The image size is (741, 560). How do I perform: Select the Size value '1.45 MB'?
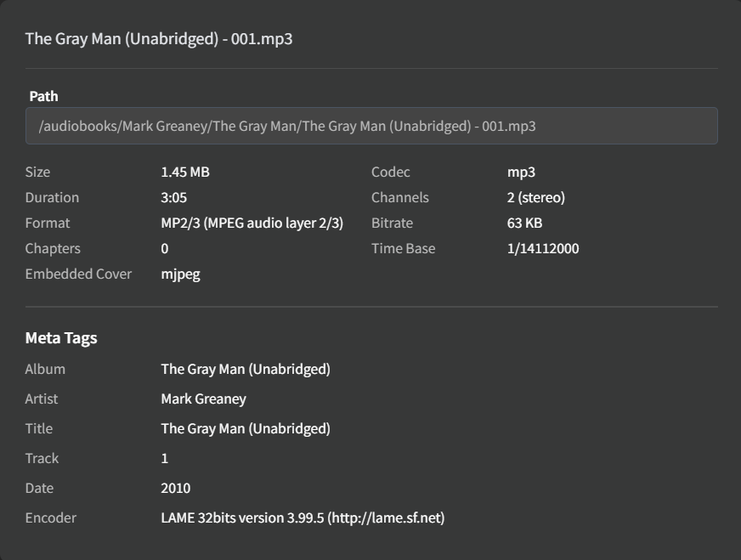coord(185,172)
